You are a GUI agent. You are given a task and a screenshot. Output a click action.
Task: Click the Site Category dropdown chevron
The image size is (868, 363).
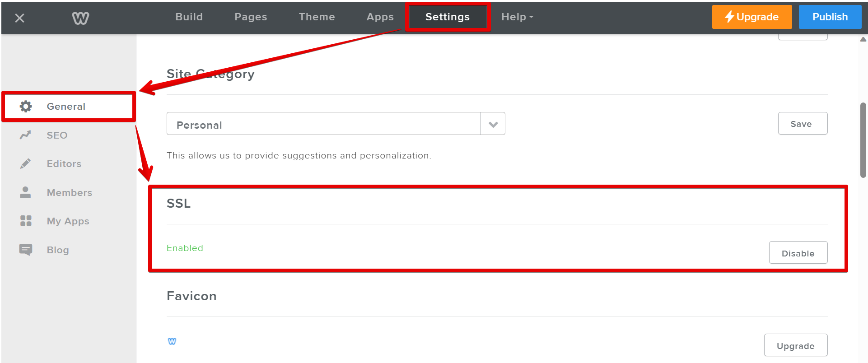[x=493, y=124]
